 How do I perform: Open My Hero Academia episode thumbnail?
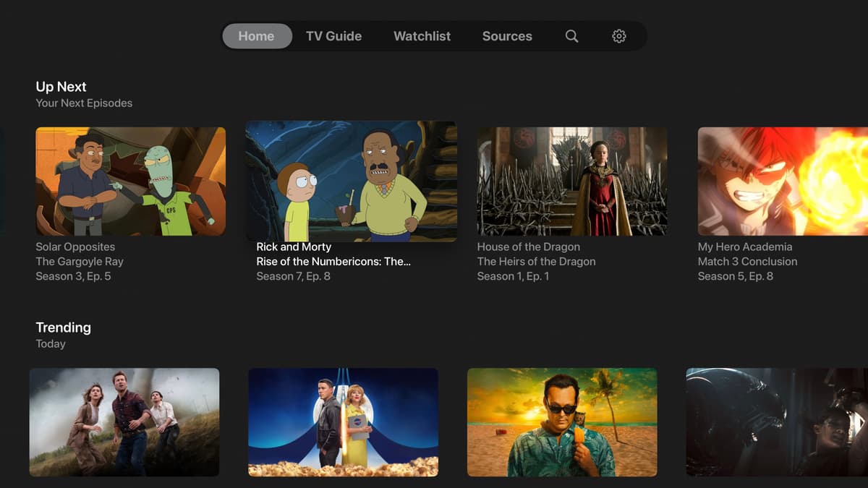pyautogui.click(x=783, y=181)
